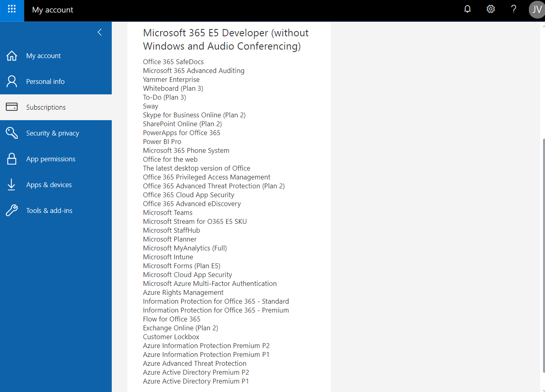Click the Subscriptions card icon
The width and height of the screenshot is (545, 392).
12,107
